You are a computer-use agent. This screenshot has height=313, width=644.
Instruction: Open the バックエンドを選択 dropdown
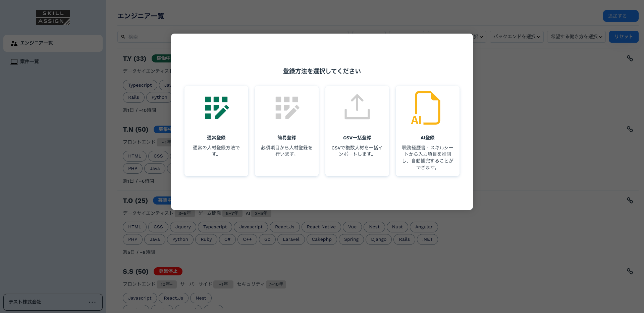coord(516,37)
